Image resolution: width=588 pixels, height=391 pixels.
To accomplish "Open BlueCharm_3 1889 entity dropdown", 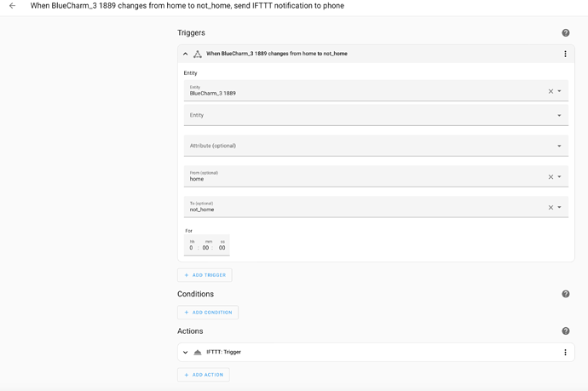I will (560, 91).
